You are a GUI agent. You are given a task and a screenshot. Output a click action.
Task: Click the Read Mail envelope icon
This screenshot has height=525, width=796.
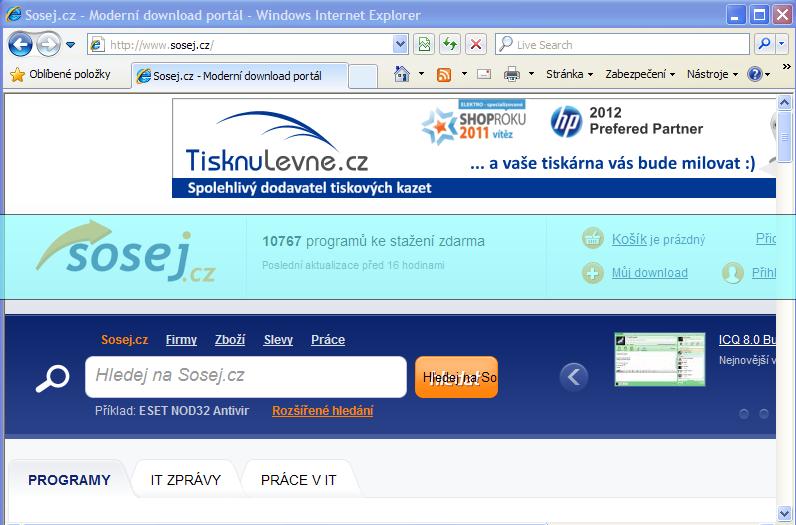[484, 75]
